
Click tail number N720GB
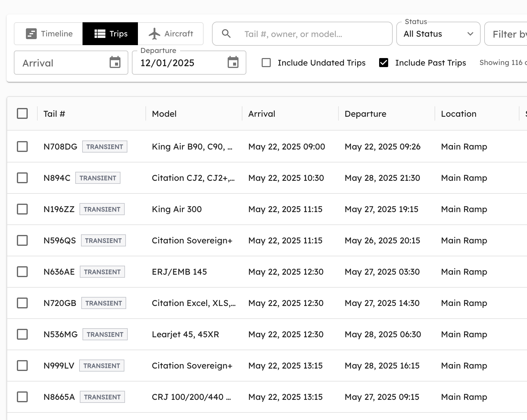pos(60,303)
